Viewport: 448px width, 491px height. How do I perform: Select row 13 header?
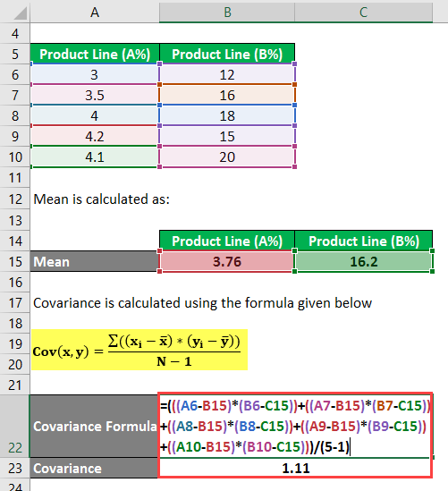point(14,220)
